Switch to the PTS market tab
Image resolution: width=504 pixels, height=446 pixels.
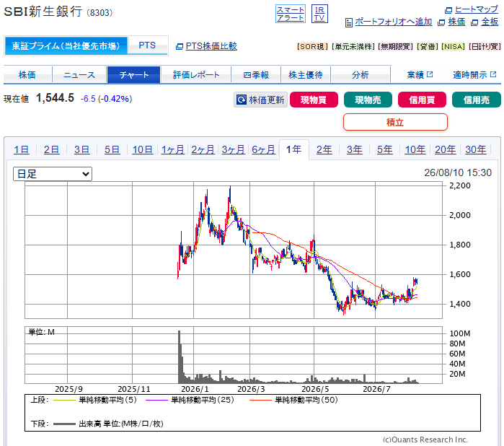[147, 45]
